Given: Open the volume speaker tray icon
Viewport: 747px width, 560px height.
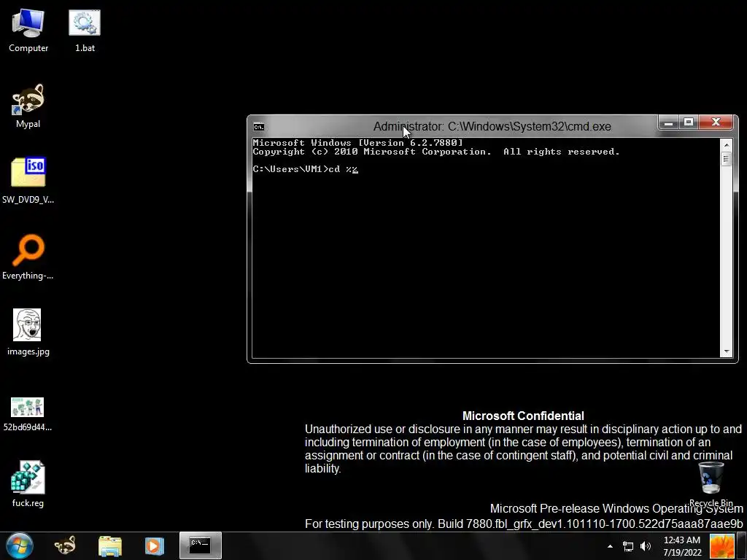Looking at the screenshot, I should pos(646,546).
